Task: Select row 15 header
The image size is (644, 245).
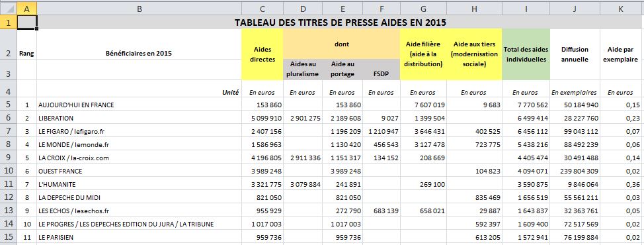Action: pyautogui.click(x=8, y=237)
